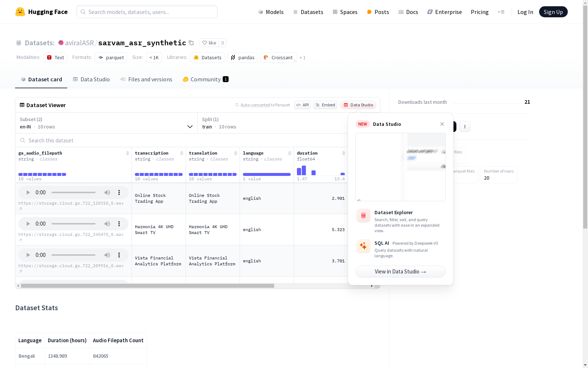
Task: Open Docs in top navigation
Action: tap(408, 12)
